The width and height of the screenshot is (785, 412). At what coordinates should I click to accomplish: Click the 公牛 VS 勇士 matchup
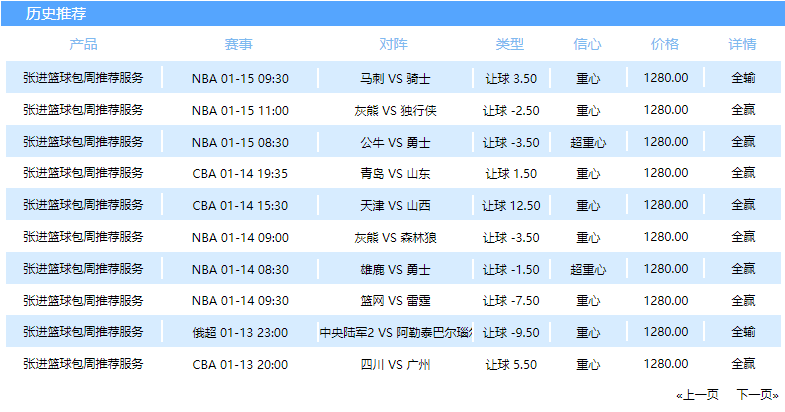click(396, 143)
